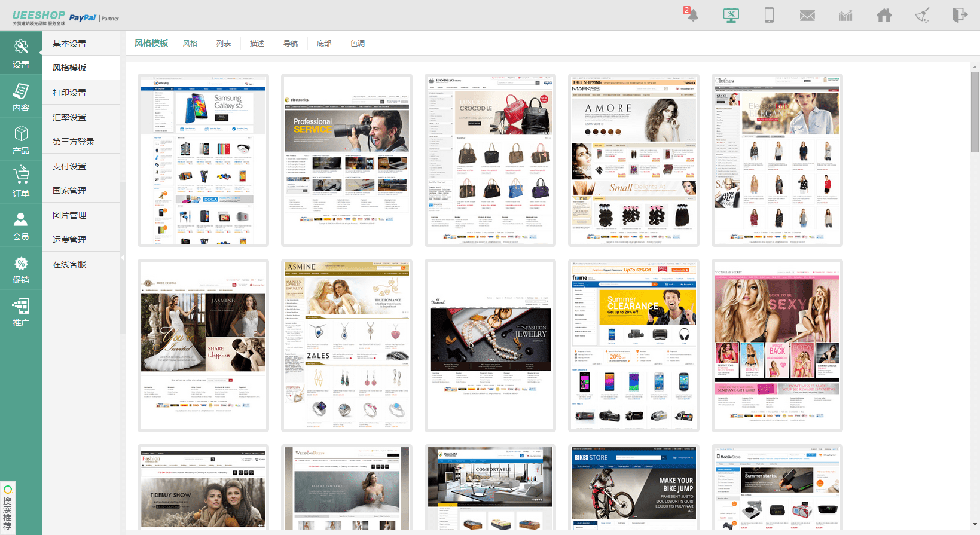Choose the BIKES STORE template thumbnail
The width and height of the screenshot is (980, 535).
tap(634, 487)
